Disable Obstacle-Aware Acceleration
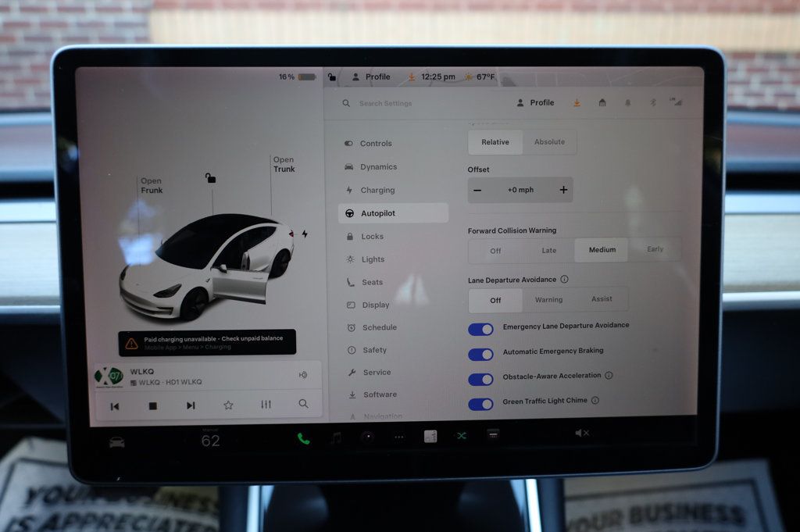The image size is (800, 532). [x=480, y=380]
